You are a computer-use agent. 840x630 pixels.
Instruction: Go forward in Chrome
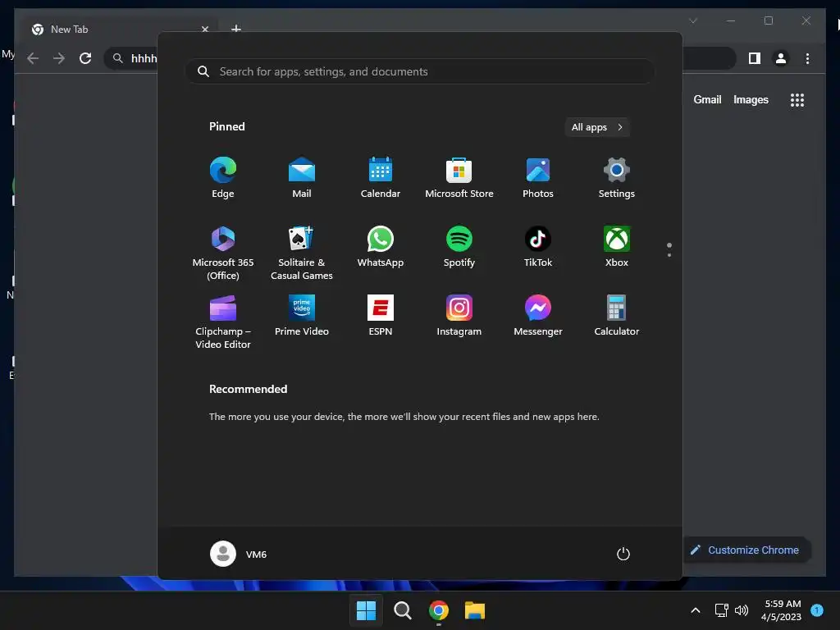point(59,58)
